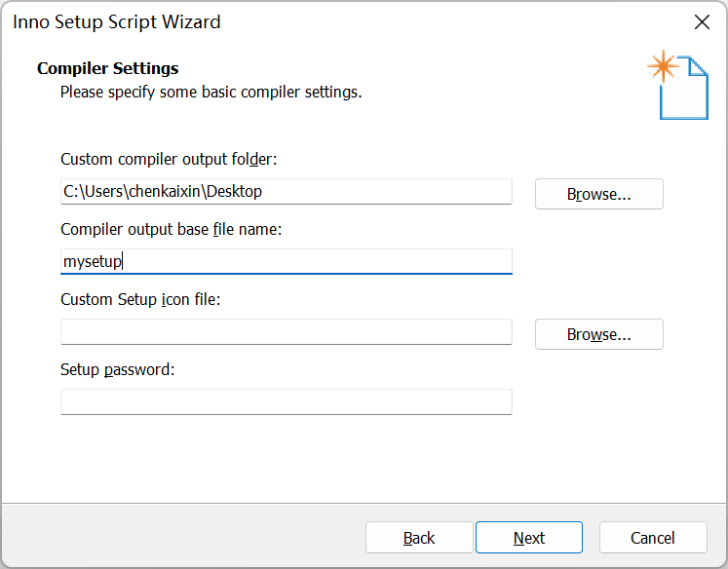Screen dimensions: 728x569
Task: Click the 'Compiler Settings' heading
Action: pyautogui.click(x=107, y=68)
